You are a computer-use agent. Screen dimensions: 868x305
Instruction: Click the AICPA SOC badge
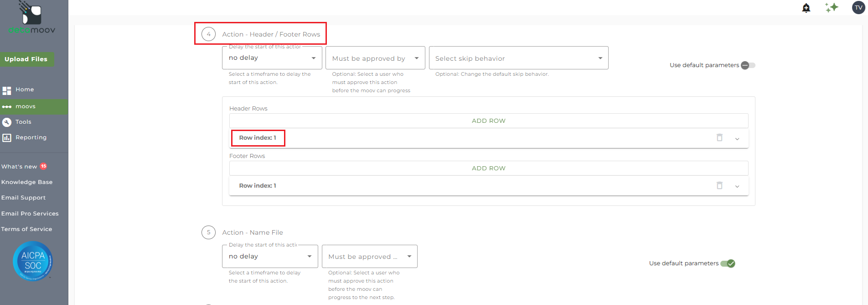(33, 261)
